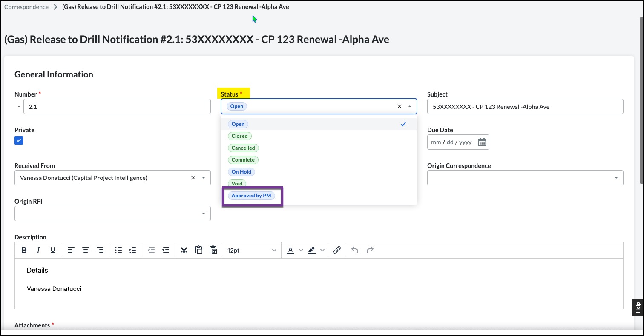The image size is (644, 336).
Task: Go to Correspondence breadcrumb link
Action: tap(26, 7)
